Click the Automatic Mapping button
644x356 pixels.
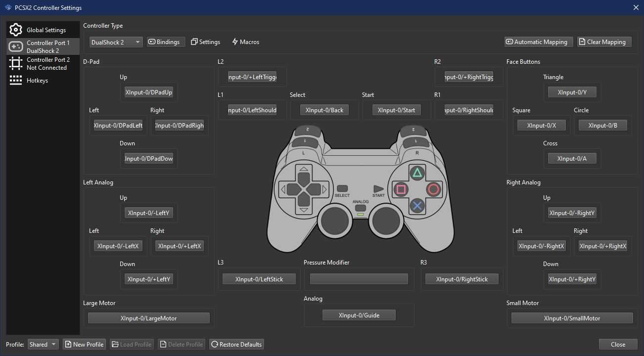539,42
